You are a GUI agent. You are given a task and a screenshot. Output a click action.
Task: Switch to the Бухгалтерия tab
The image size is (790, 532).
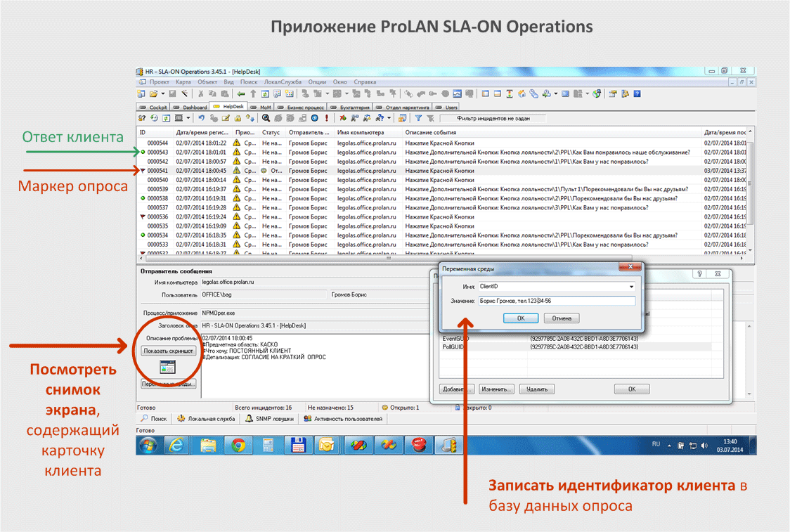pyautogui.click(x=356, y=108)
